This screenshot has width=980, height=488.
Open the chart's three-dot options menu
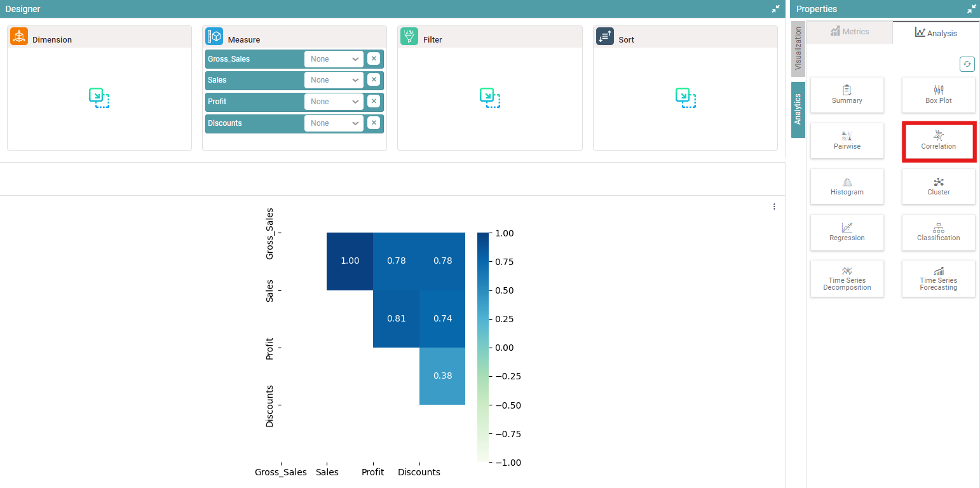tap(774, 207)
